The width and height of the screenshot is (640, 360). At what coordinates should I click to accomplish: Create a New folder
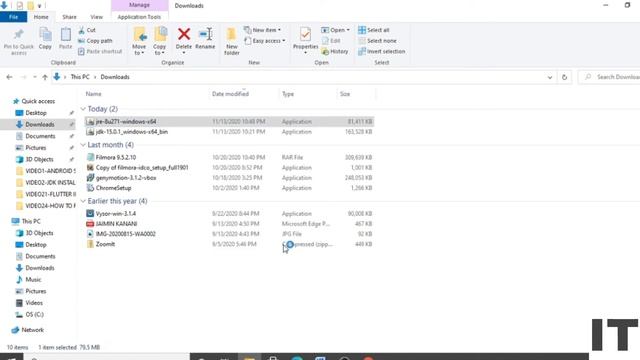click(231, 41)
